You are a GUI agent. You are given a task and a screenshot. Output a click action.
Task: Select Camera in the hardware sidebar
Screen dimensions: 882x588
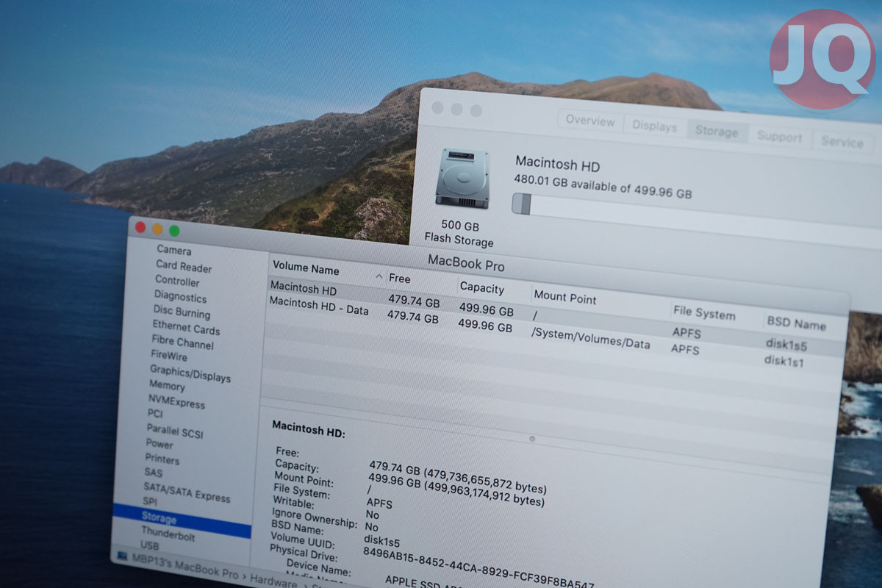174,250
